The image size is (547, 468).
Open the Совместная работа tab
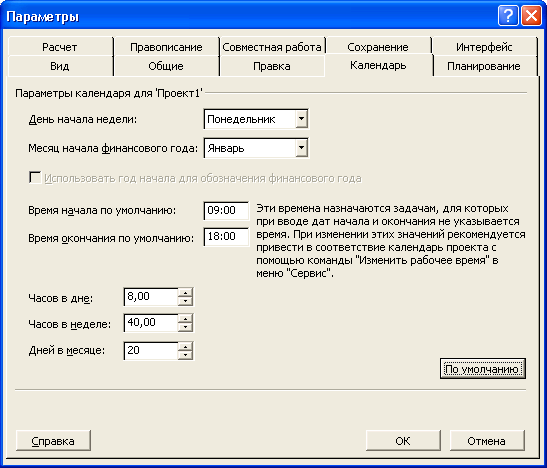272,47
